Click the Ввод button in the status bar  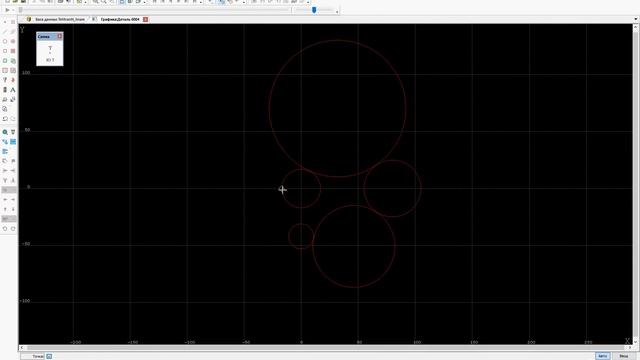624,356
